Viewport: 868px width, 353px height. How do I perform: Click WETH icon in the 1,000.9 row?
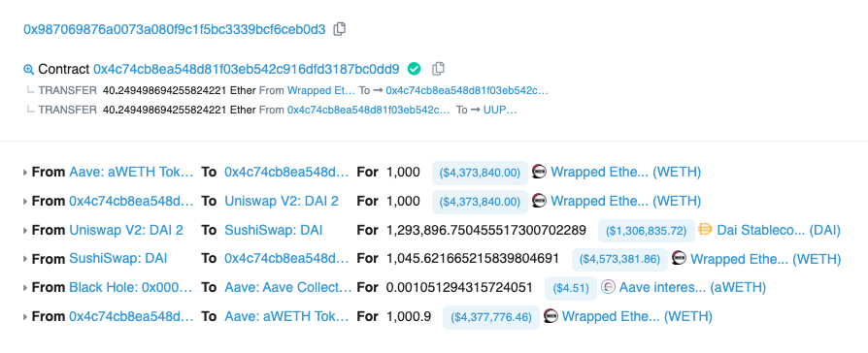[x=551, y=316]
